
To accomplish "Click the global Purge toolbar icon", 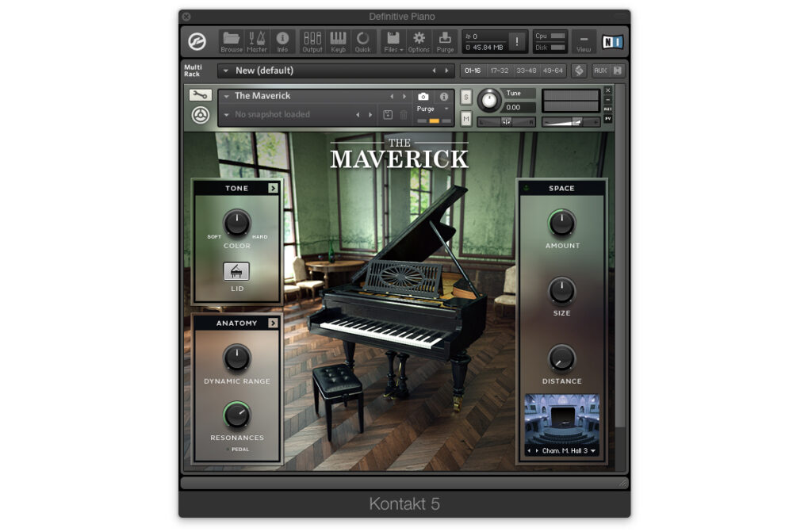I will pyautogui.click(x=445, y=41).
